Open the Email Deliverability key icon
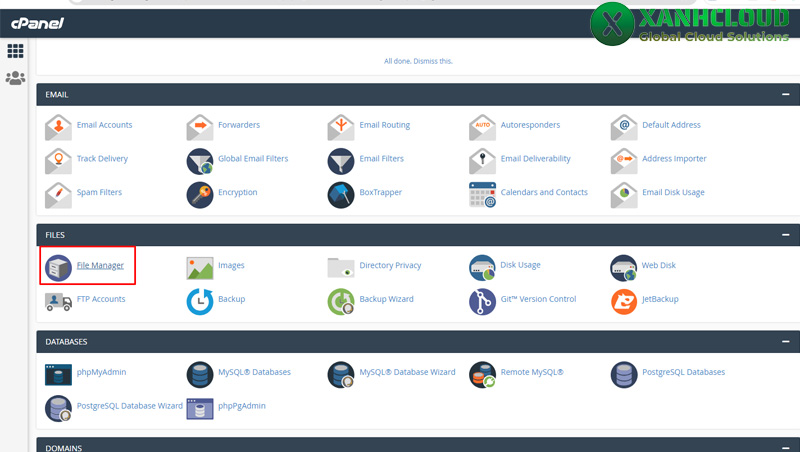The image size is (800, 452). [482, 161]
